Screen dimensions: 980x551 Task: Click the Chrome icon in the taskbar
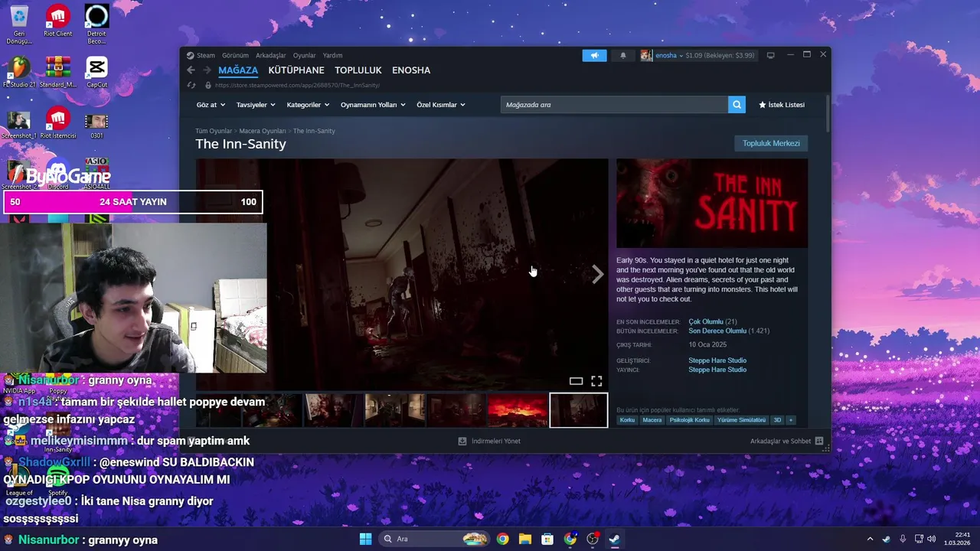pyautogui.click(x=502, y=539)
